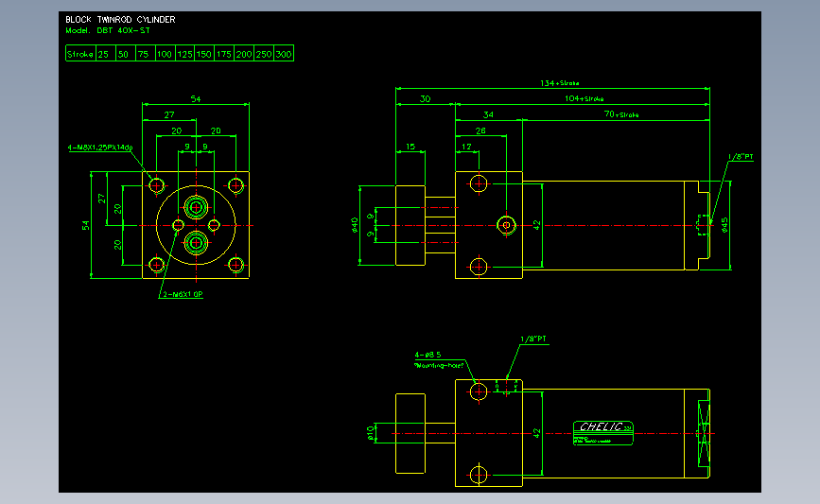Image resolution: width=820 pixels, height=504 pixels.
Task: Click the '28' dimension value
Action: pos(480,130)
